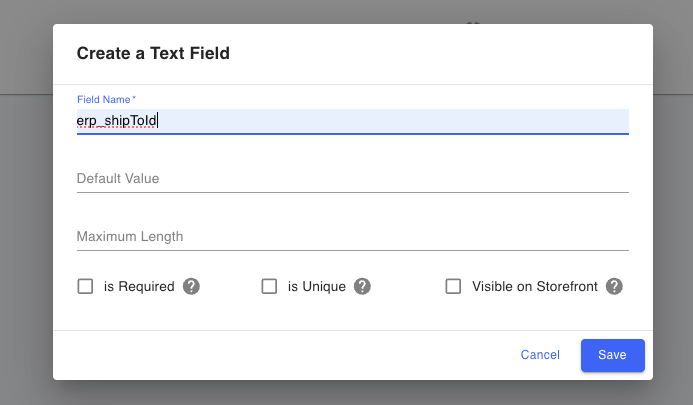Click the "Visible on Storefront" label text
The width and height of the screenshot is (693, 405).
pyautogui.click(x=535, y=286)
